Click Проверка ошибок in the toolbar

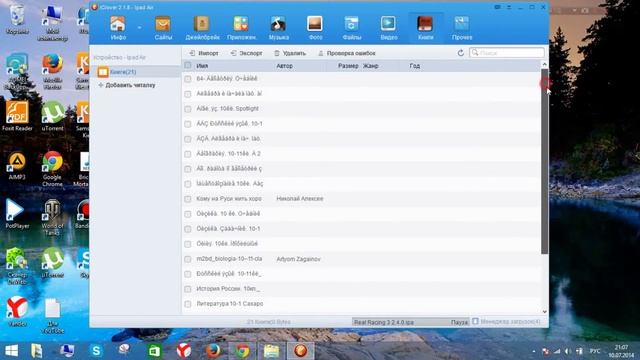pyautogui.click(x=347, y=53)
